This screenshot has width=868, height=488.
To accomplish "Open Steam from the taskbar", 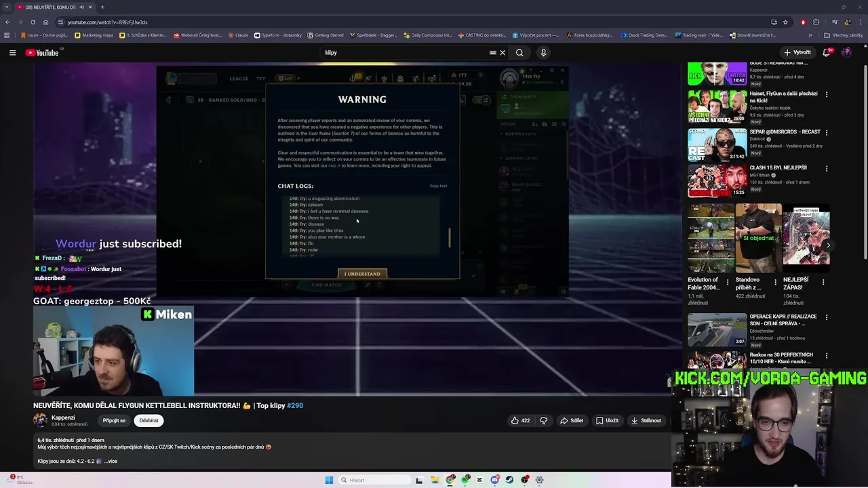I will pyautogui.click(x=509, y=480).
